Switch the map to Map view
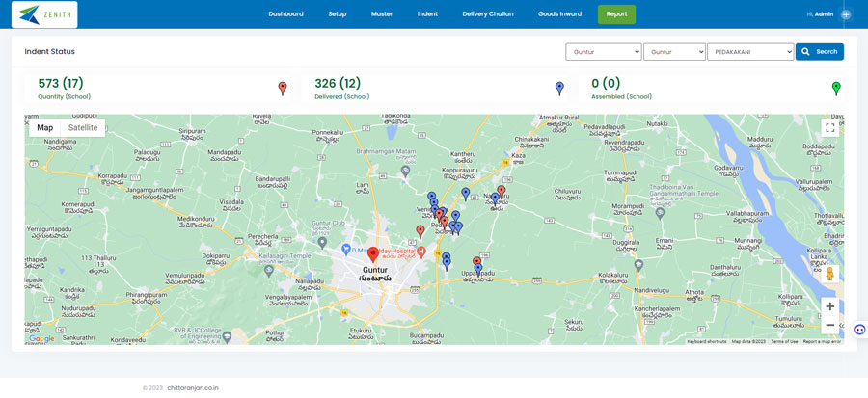This screenshot has height=398, width=868. pyautogui.click(x=44, y=128)
